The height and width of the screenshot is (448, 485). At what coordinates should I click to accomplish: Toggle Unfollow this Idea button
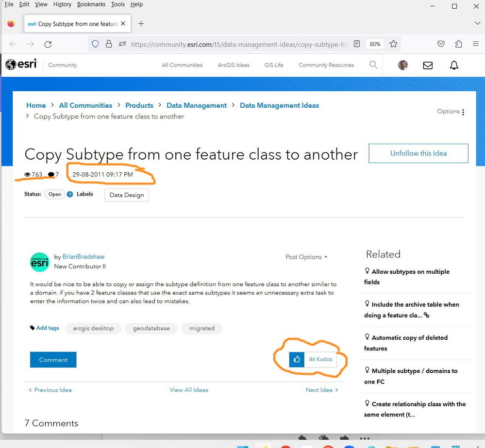418,153
